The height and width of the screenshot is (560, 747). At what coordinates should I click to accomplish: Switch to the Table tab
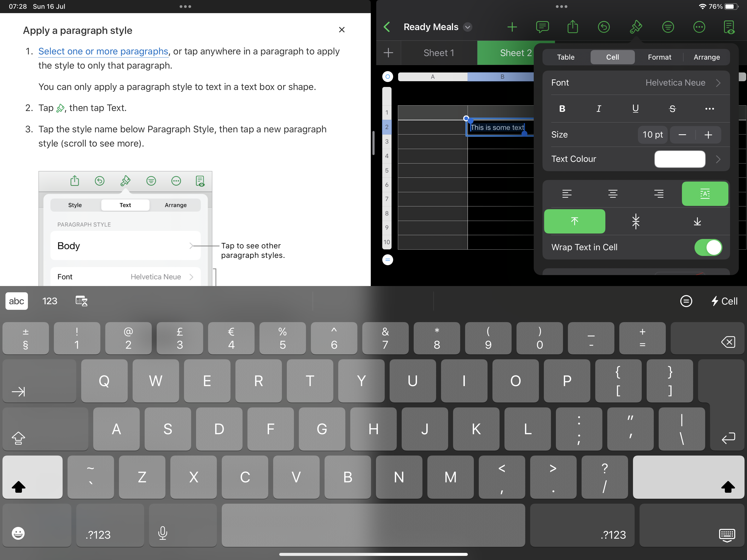(566, 57)
